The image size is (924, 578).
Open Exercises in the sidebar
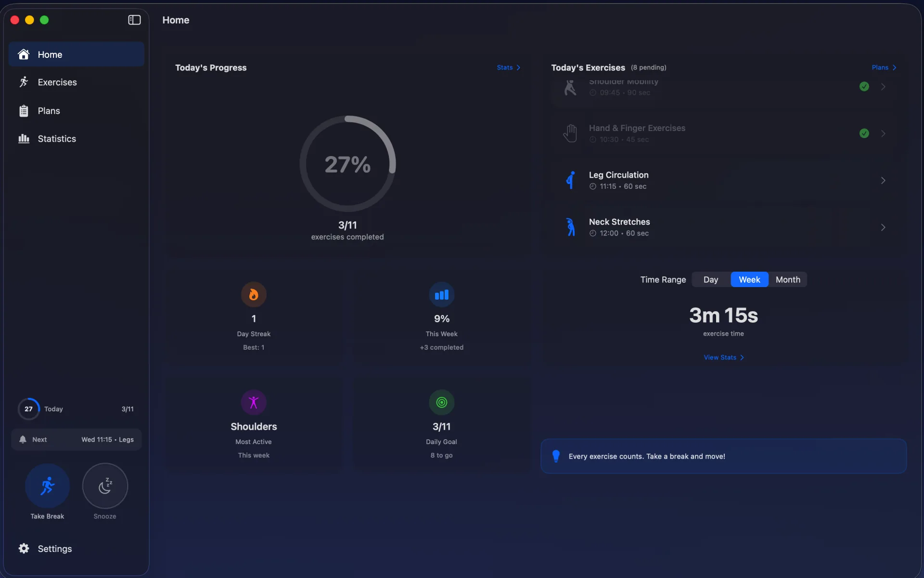click(x=57, y=82)
